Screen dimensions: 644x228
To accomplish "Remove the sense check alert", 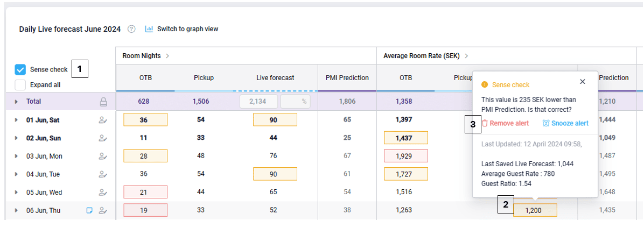I will pos(505,123).
